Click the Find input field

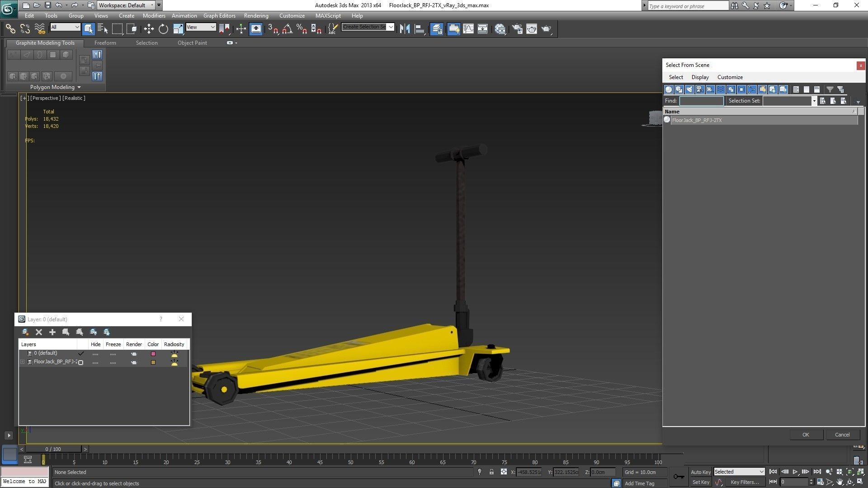point(701,101)
